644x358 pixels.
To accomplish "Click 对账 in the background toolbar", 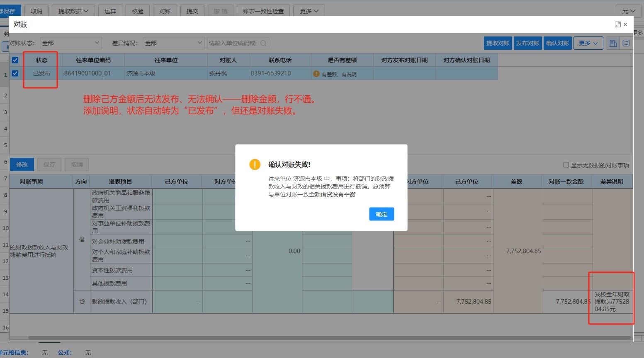I will pos(165,11).
